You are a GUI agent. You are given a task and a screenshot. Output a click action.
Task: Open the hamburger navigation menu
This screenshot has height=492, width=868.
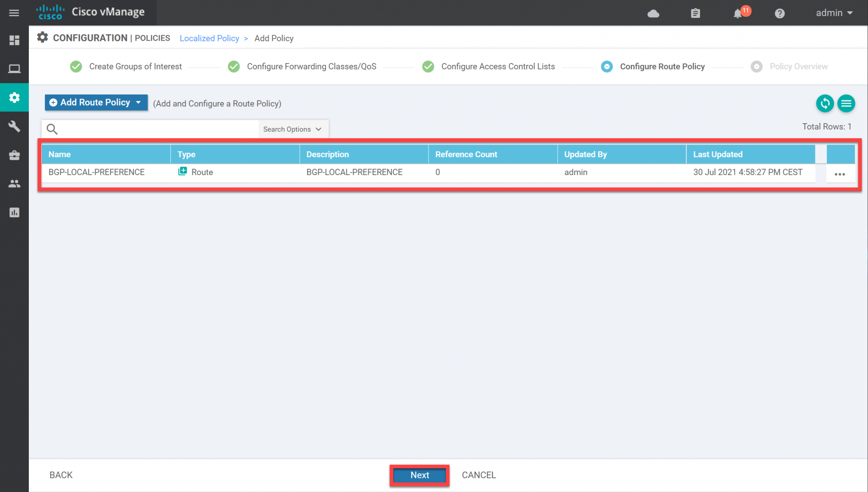coord(14,13)
